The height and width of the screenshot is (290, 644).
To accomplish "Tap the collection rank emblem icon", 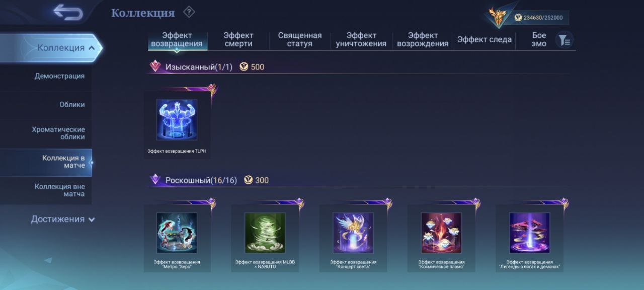I will pos(501,17).
